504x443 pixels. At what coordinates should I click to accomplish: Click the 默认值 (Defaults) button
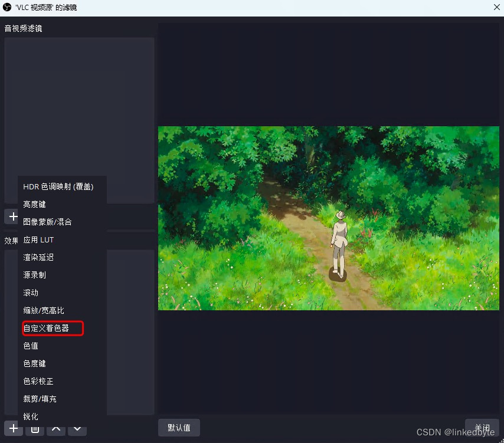click(179, 428)
